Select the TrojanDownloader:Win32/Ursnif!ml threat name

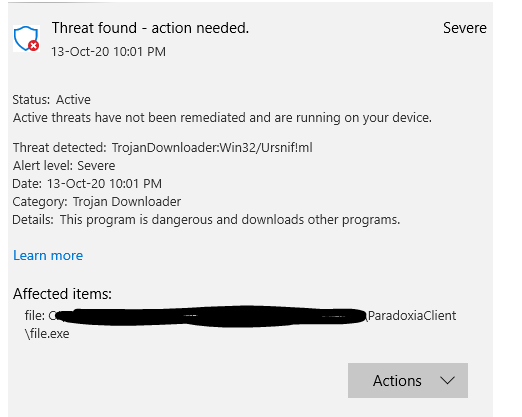coord(212,147)
